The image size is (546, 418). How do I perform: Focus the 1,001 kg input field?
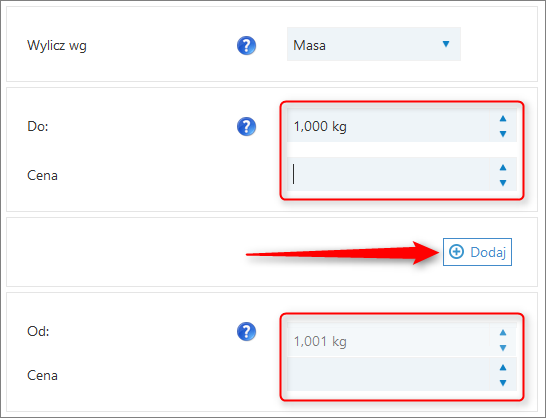(388, 341)
